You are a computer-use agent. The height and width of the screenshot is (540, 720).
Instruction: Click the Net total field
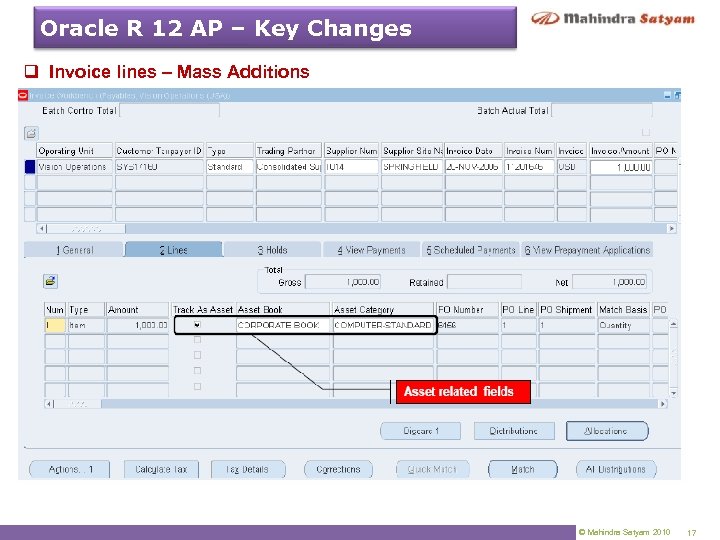609,282
